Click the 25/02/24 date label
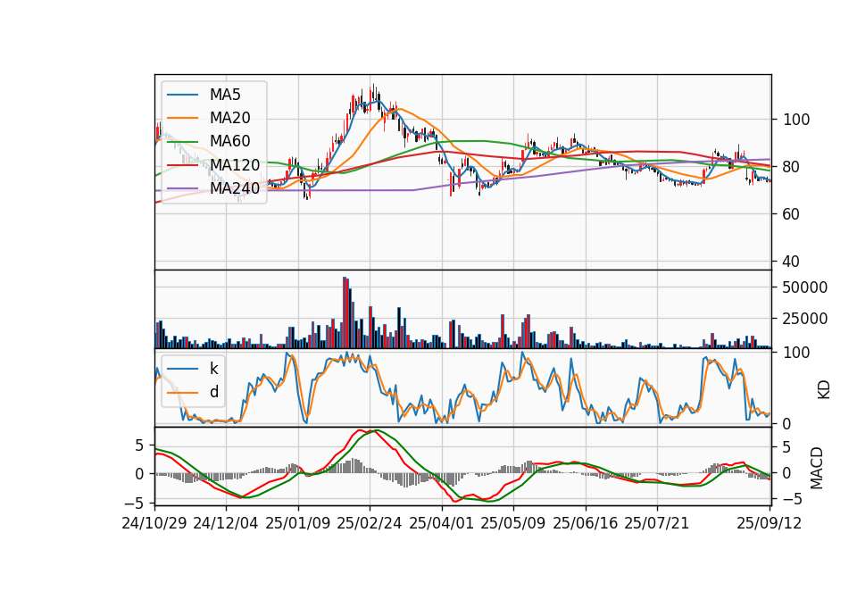The height and width of the screenshot is (616, 857). (x=370, y=524)
